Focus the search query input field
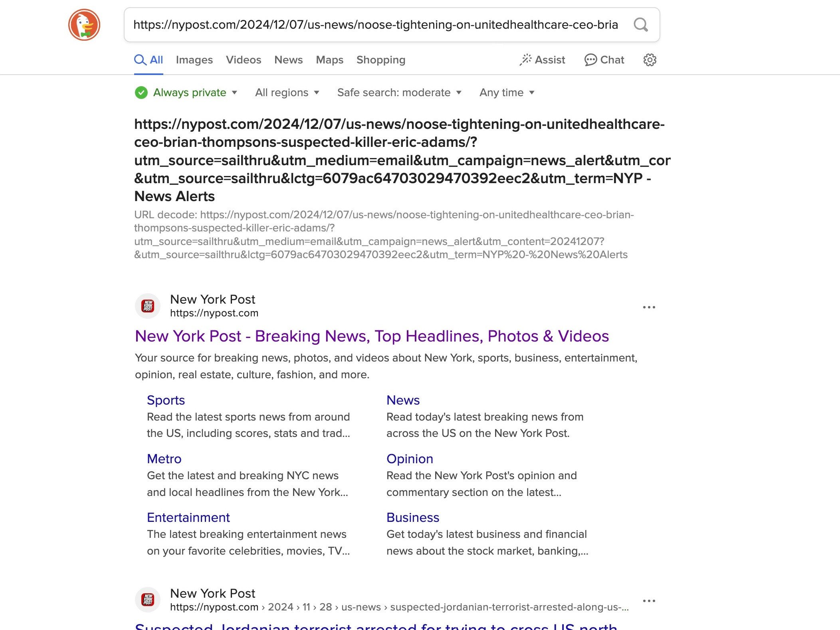840x630 pixels. click(x=375, y=25)
